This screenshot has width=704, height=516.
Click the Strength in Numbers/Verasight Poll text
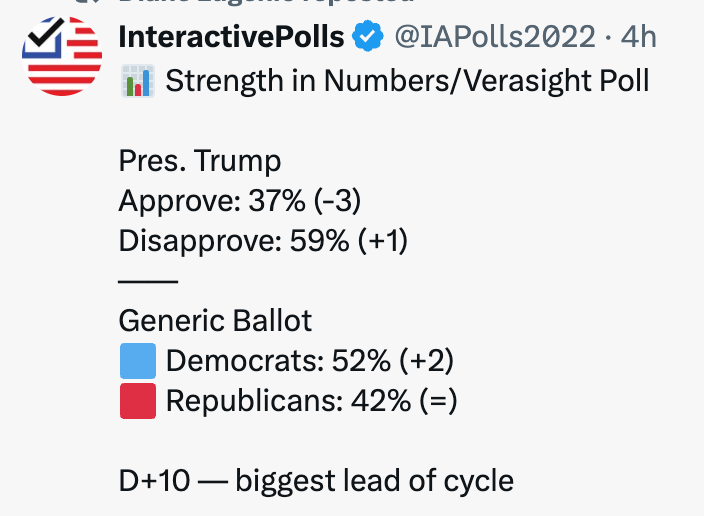click(x=408, y=81)
